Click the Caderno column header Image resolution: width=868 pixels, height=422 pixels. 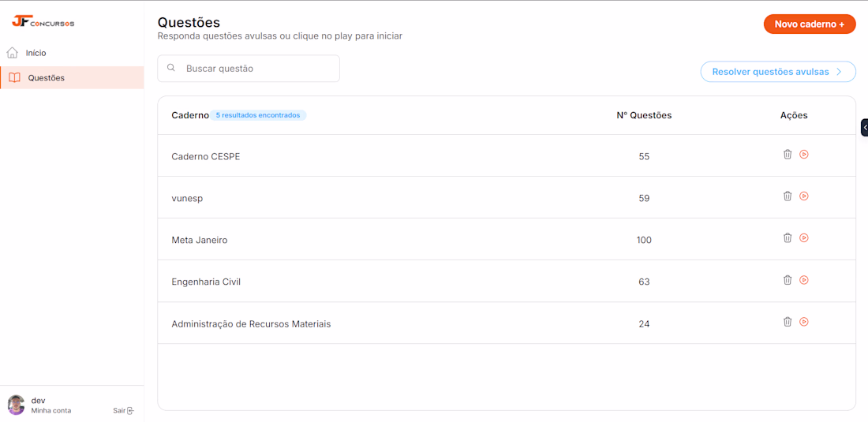tap(190, 115)
